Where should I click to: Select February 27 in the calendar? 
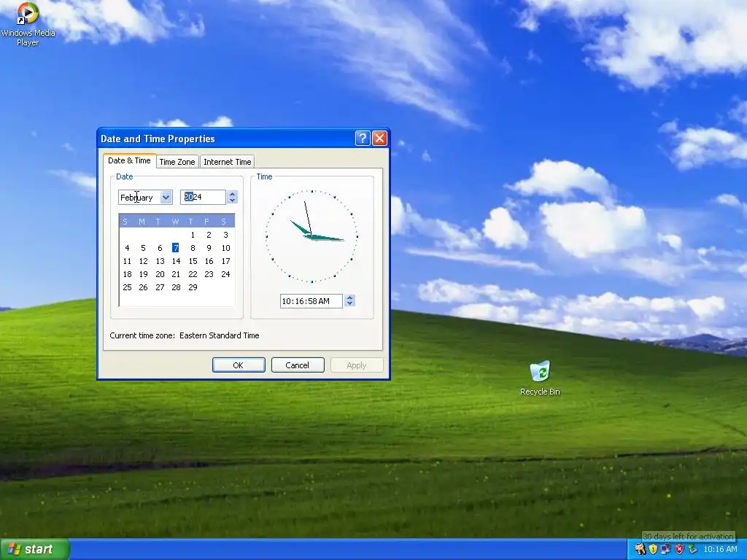pyautogui.click(x=160, y=287)
